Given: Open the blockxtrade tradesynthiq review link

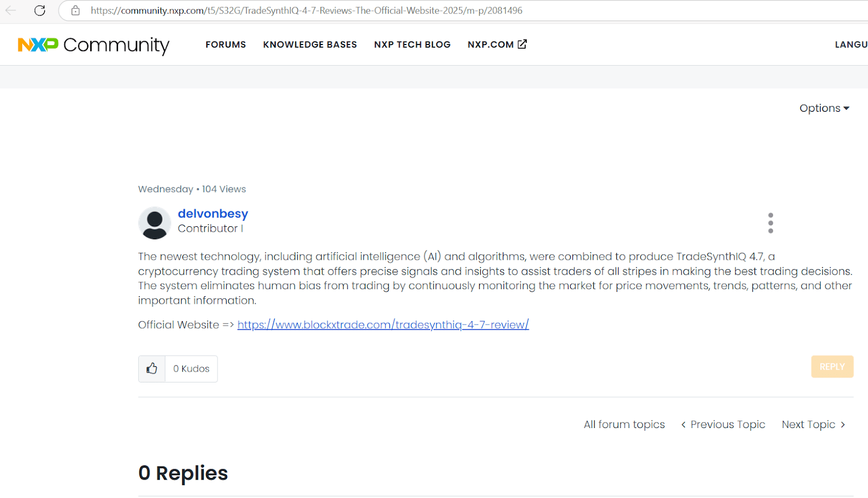Looking at the screenshot, I should pos(382,324).
